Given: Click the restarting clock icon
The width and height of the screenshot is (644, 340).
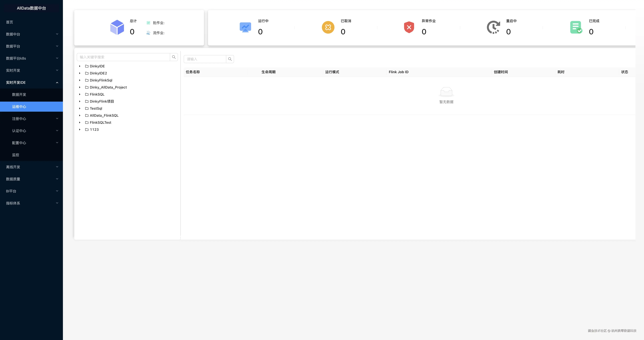Looking at the screenshot, I should coord(493,27).
